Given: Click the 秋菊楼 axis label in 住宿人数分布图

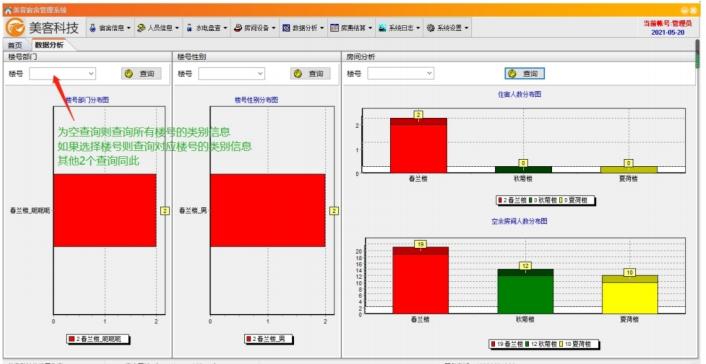Looking at the screenshot, I should 524,179.
